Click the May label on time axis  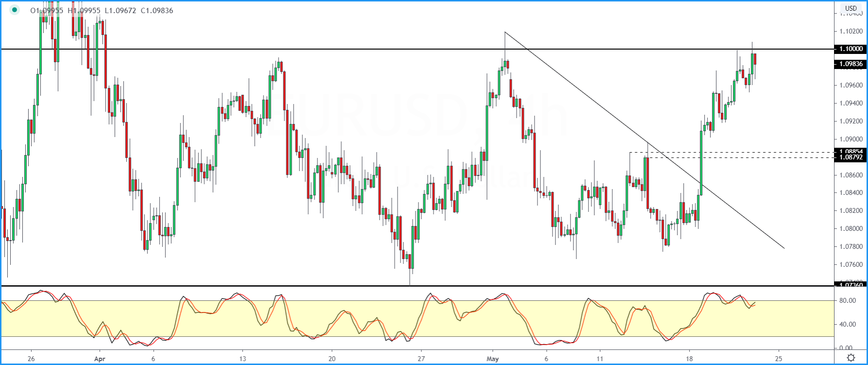[x=493, y=359]
